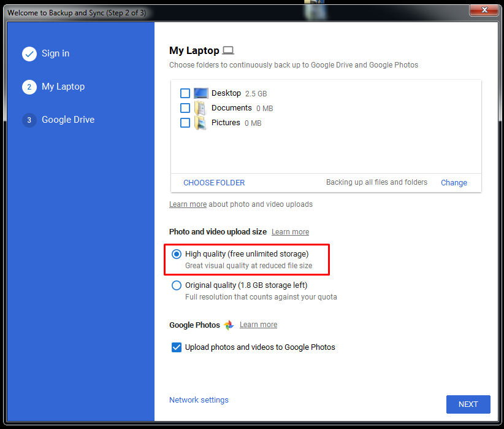Check the Documents folder checkbox
Screen dimensions: 504x429
tap(185, 108)
